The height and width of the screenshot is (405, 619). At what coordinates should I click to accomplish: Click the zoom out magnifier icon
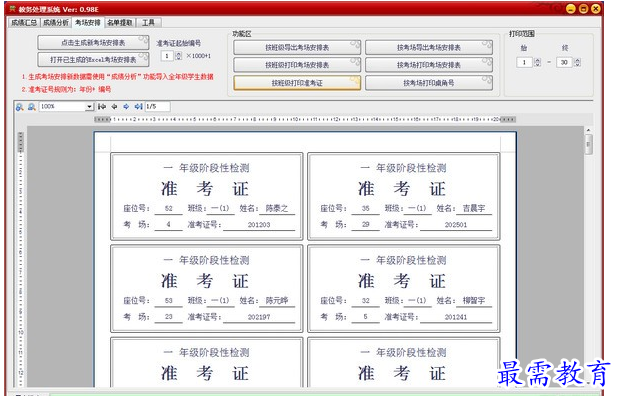tap(32, 107)
